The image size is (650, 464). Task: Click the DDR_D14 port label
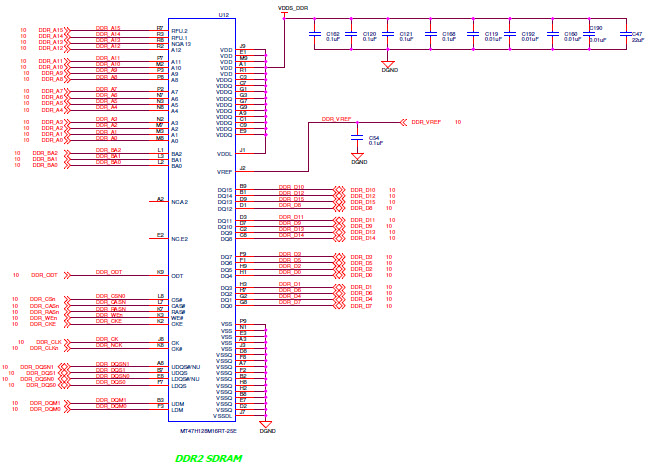pyautogui.click(x=363, y=238)
